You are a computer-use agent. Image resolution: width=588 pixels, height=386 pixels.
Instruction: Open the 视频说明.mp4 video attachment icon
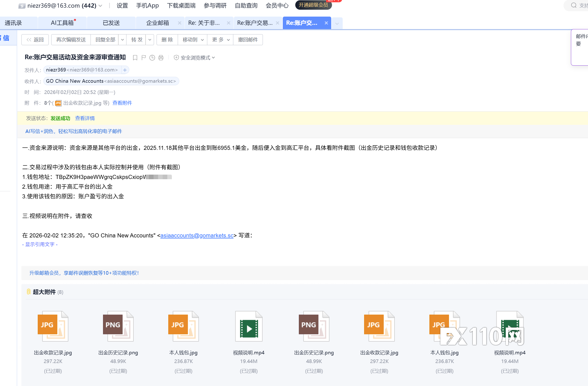pos(249,327)
